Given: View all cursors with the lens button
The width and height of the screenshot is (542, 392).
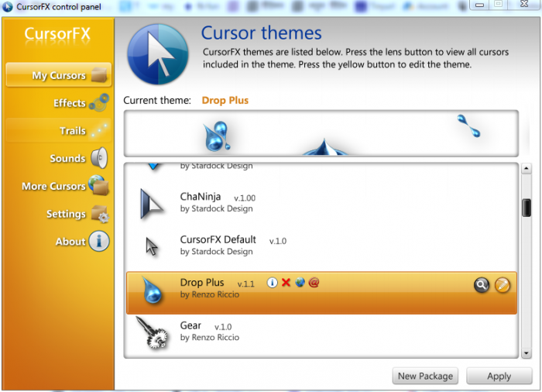Looking at the screenshot, I should (481, 285).
